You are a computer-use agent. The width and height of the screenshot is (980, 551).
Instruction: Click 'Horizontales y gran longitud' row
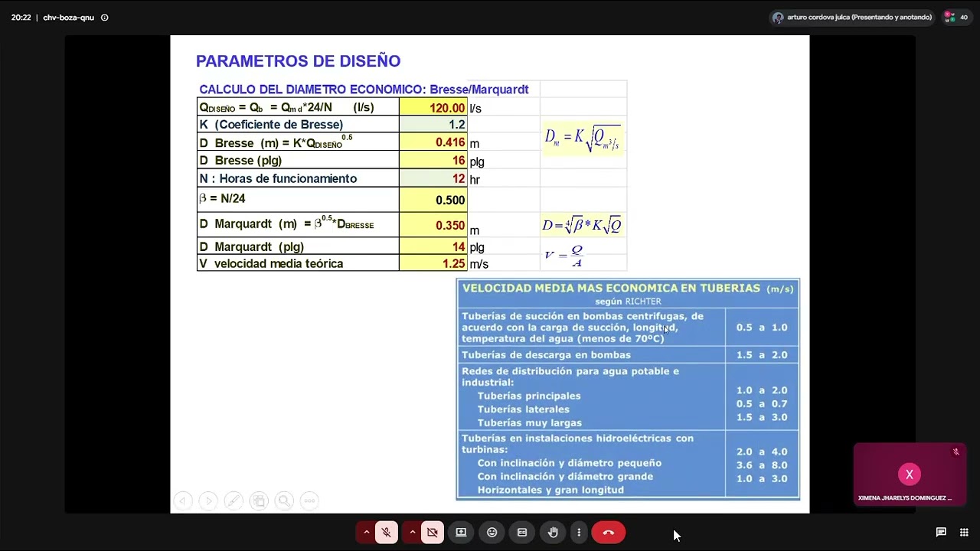pos(550,491)
